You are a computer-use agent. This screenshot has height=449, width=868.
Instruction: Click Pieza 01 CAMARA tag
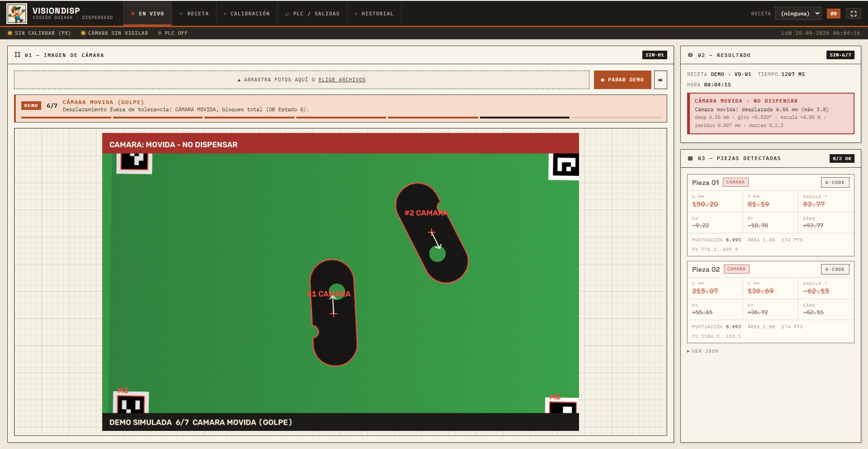pos(735,182)
